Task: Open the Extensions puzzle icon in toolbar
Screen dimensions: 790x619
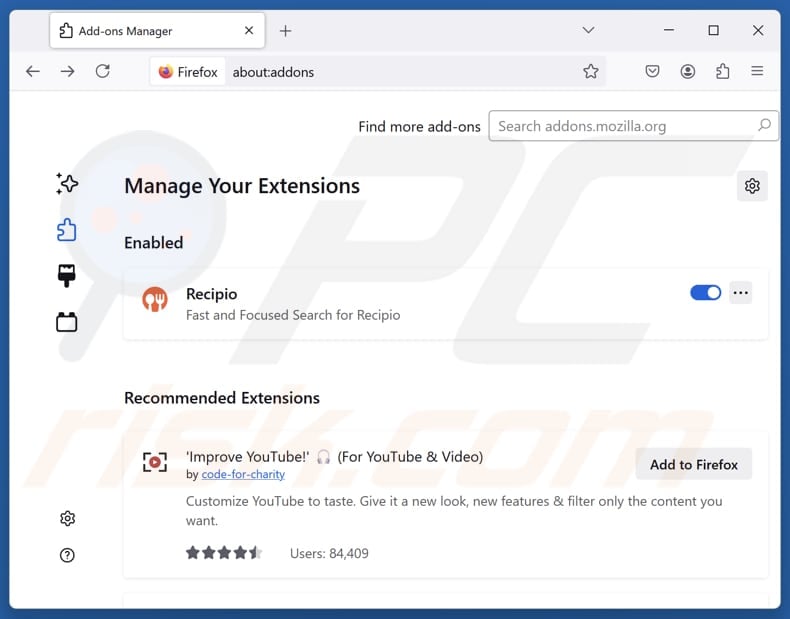Action: (722, 71)
